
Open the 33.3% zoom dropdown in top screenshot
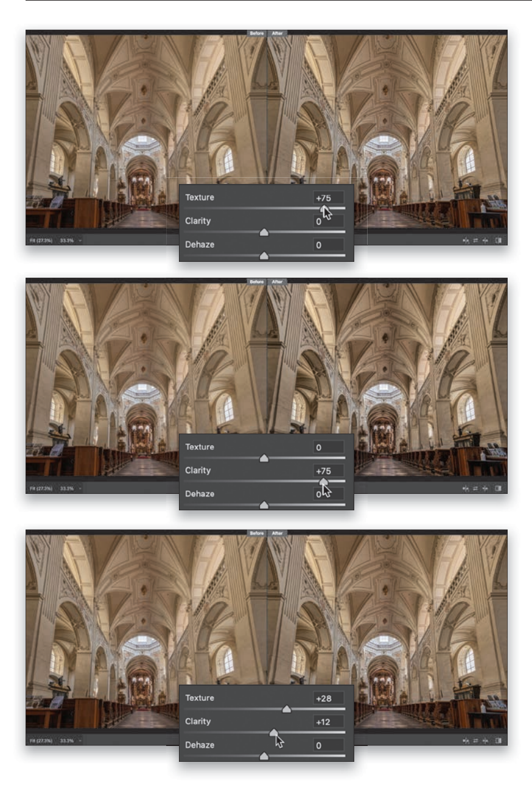[x=70, y=240]
